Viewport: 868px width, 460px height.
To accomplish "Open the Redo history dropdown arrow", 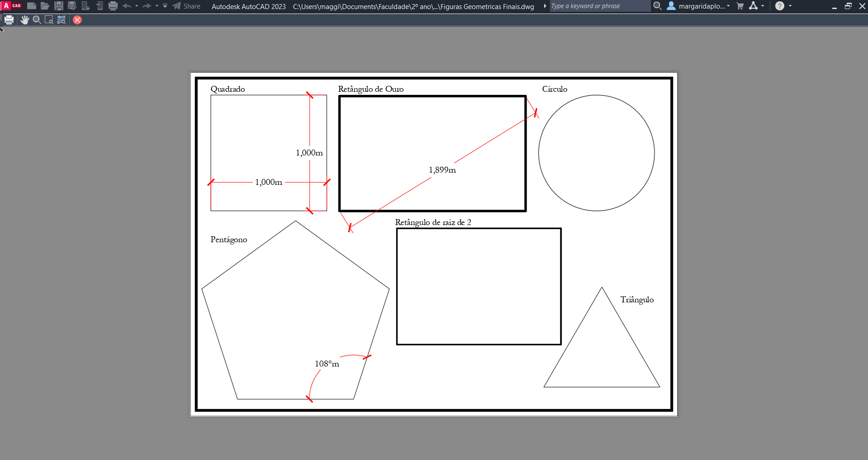I will [x=157, y=6].
